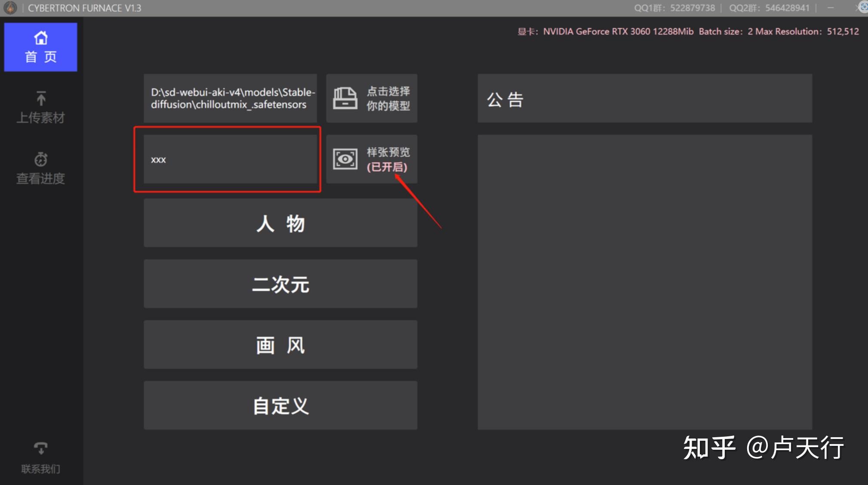Open the 画风 art style mode
The height and width of the screenshot is (485, 868).
280,344
